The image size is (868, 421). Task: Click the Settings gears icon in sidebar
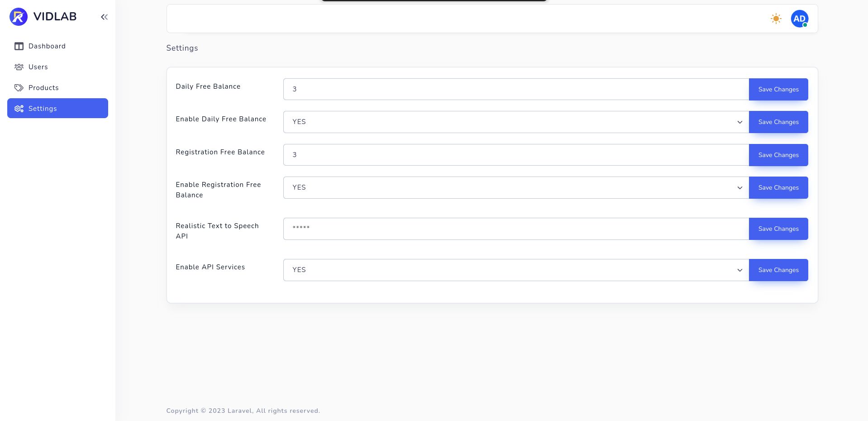19,109
